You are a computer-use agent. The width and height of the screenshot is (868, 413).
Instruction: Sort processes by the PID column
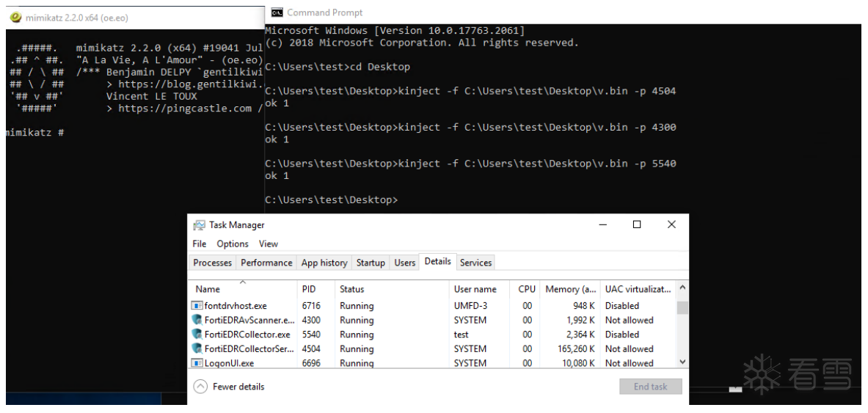pyautogui.click(x=309, y=289)
